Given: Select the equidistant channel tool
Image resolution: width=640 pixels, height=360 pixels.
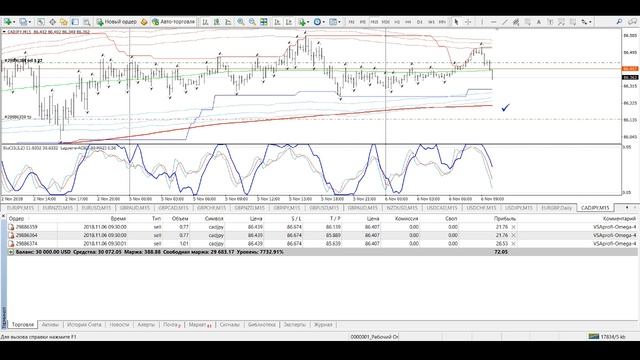Looking at the screenshot, I should [x=516, y=22].
